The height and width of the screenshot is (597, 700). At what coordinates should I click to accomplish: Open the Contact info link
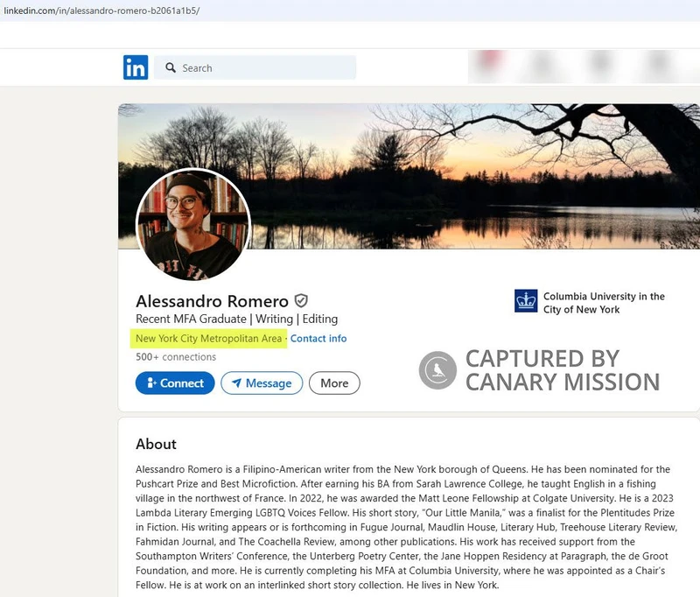[318, 338]
